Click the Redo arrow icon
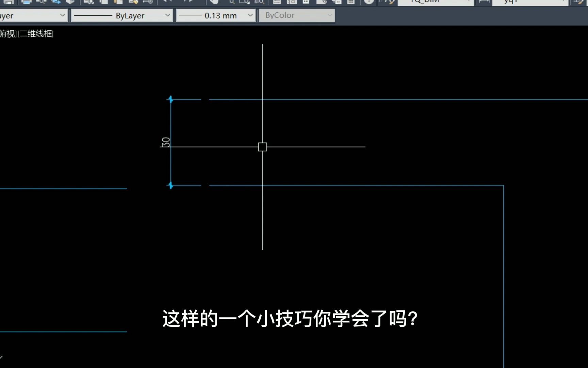The image size is (588, 368). [x=188, y=1]
